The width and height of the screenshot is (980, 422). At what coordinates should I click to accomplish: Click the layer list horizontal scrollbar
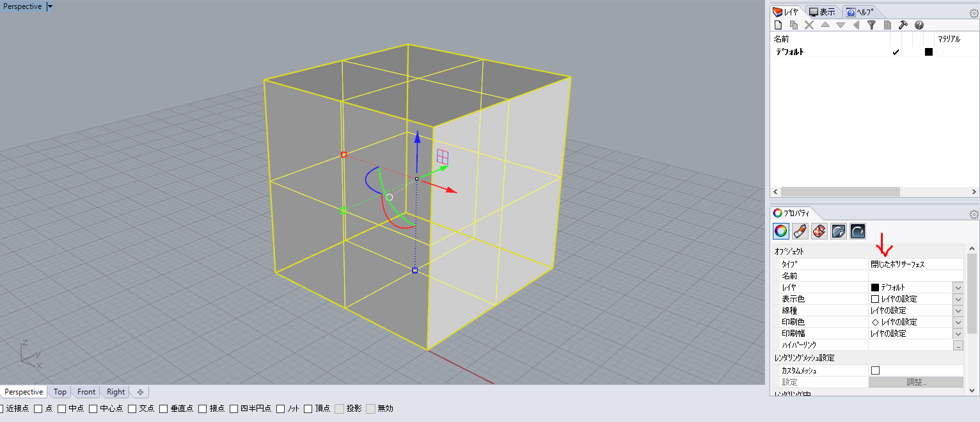pyautogui.click(x=840, y=191)
